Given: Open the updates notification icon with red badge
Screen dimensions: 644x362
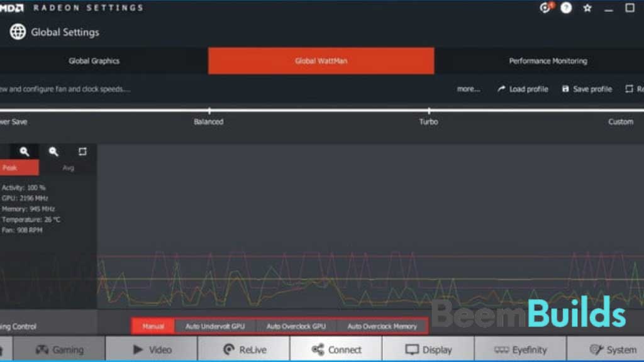Looking at the screenshot, I should [x=547, y=8].
